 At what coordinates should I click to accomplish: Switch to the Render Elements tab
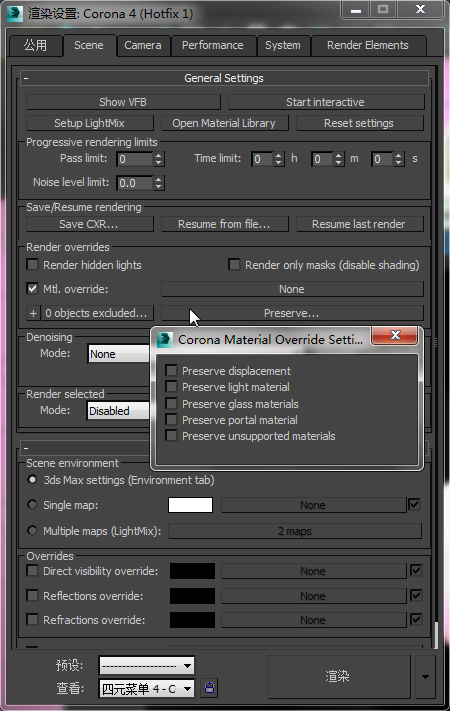tap(368, 45)
